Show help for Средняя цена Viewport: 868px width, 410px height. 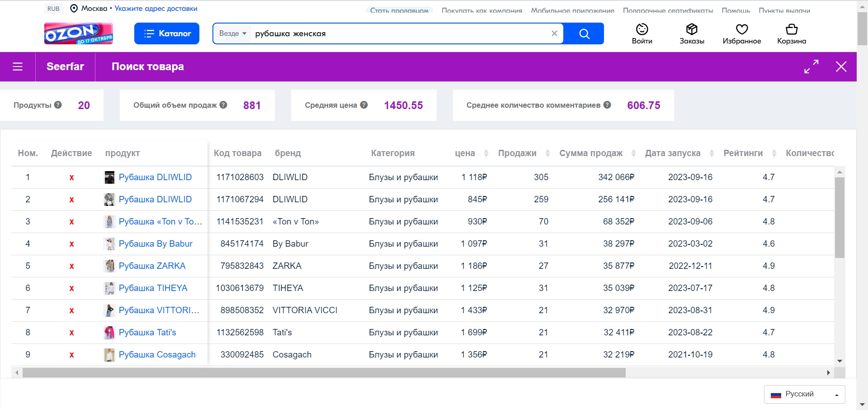(x=364, y=105)
